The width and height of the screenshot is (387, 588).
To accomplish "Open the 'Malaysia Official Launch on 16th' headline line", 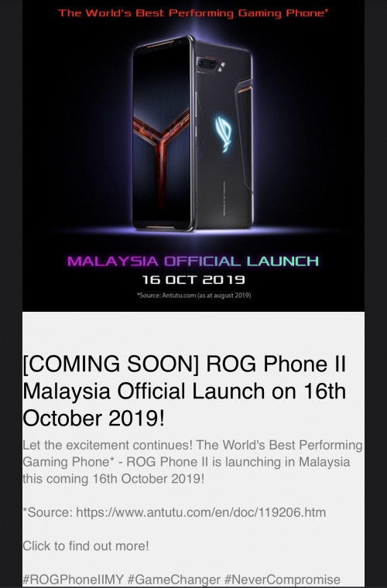I will [x=184, y=391].
